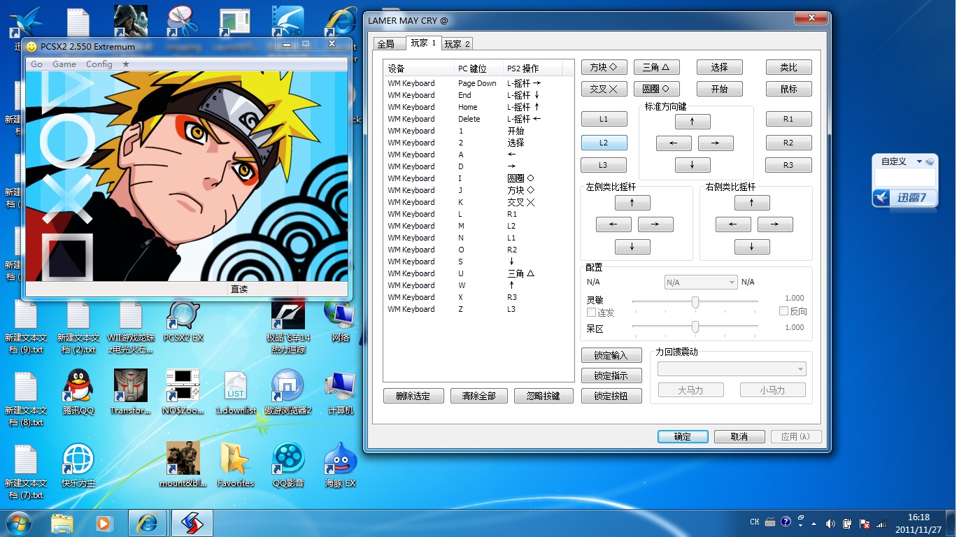This screenshot has width=980, height=537.
Task: Launch 腾讯QQ from the desktop
Action: pos(78,392)
